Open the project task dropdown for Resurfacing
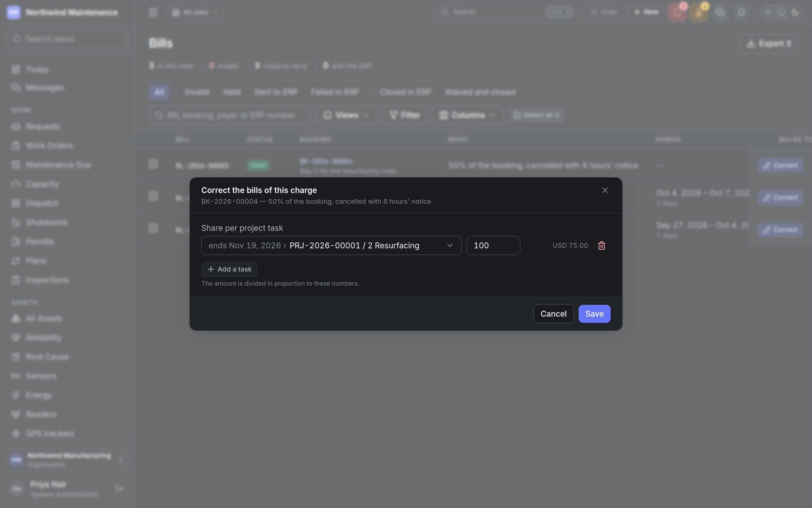Screen dimensions: 812x508 331,246
